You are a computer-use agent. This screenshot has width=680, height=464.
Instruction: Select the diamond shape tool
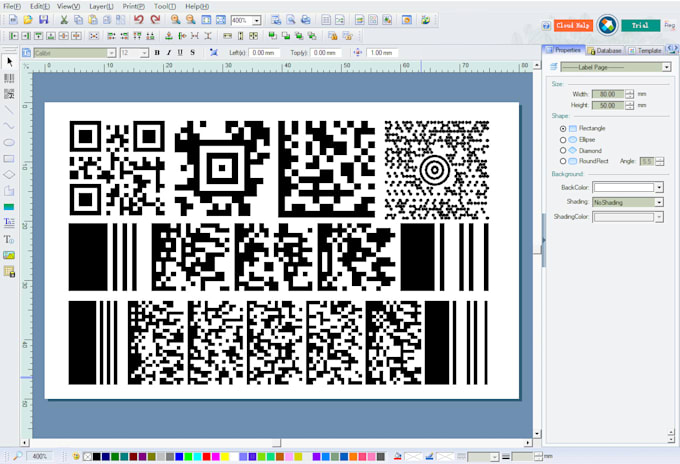tap(9, 175)
